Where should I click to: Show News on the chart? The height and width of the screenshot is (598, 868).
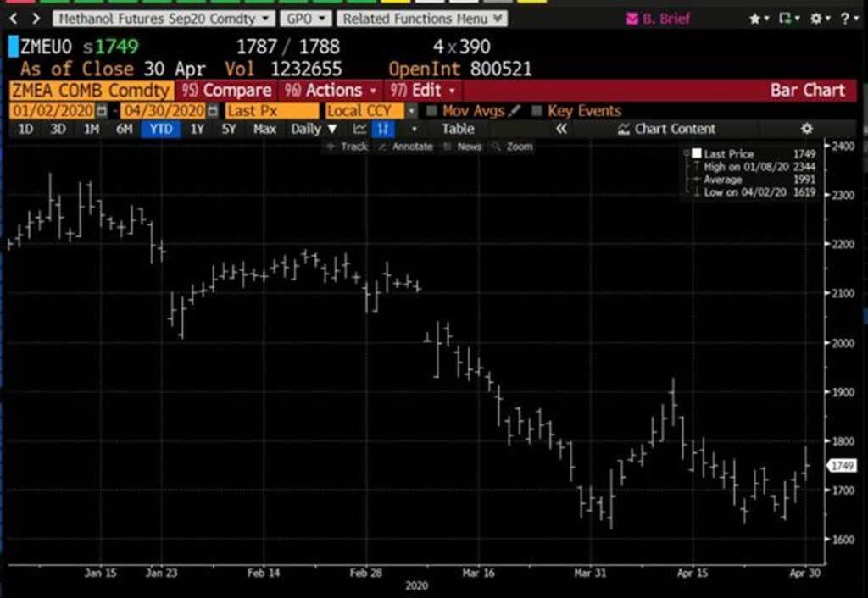coord(463,147)
